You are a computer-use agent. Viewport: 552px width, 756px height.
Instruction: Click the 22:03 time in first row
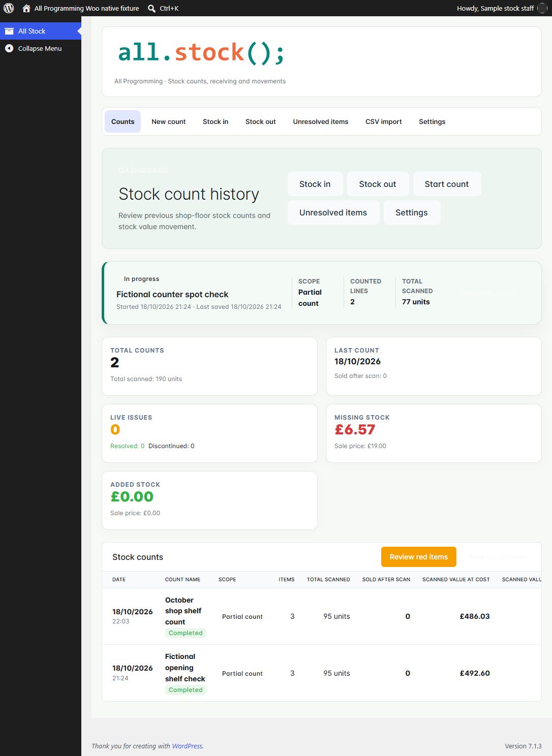[121, 621]
